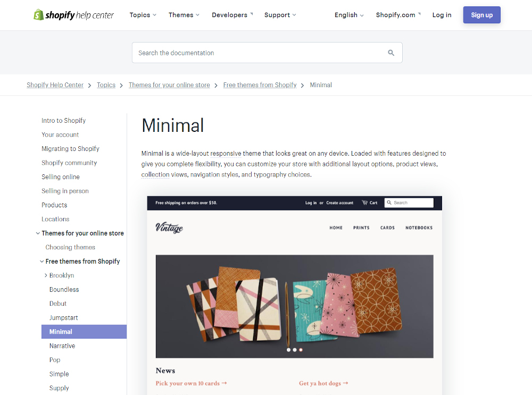Click Pick your own 10 cards link
This screenshot has width=532, height=395.
191,383
